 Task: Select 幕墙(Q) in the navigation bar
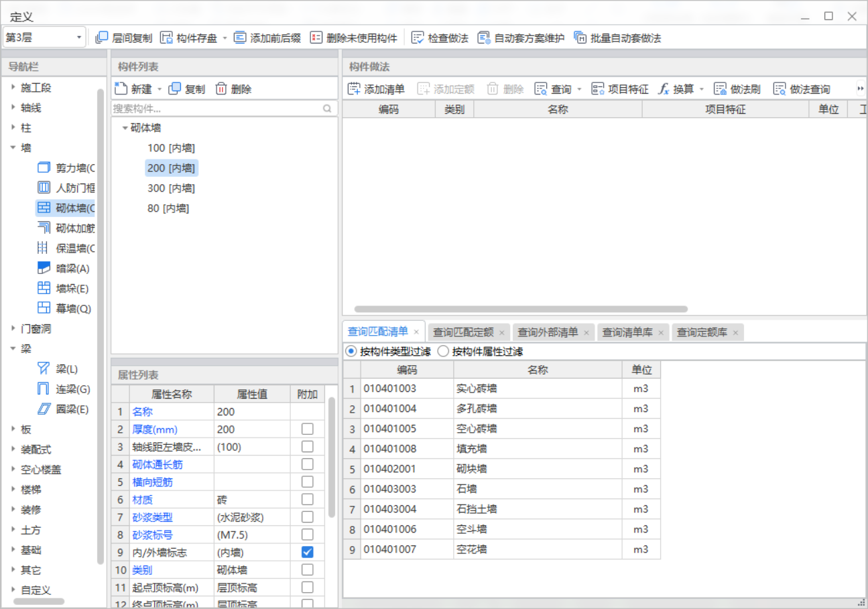[x=64, y=309]
